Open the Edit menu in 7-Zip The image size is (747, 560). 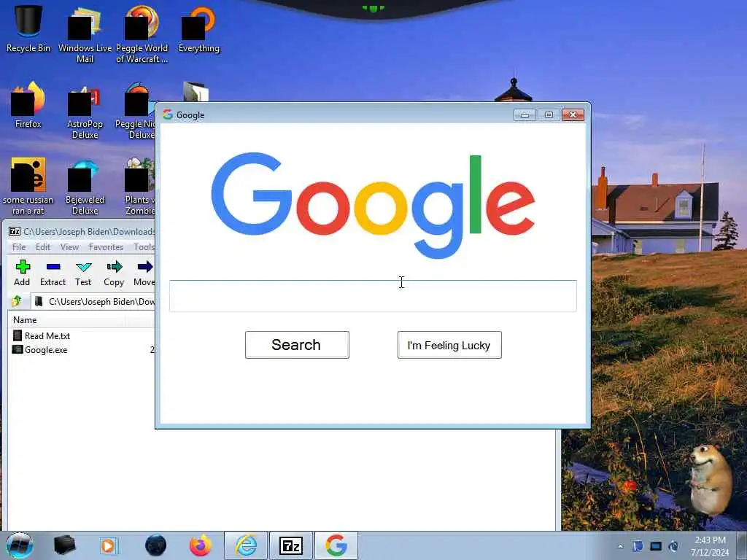coord(43,246)
